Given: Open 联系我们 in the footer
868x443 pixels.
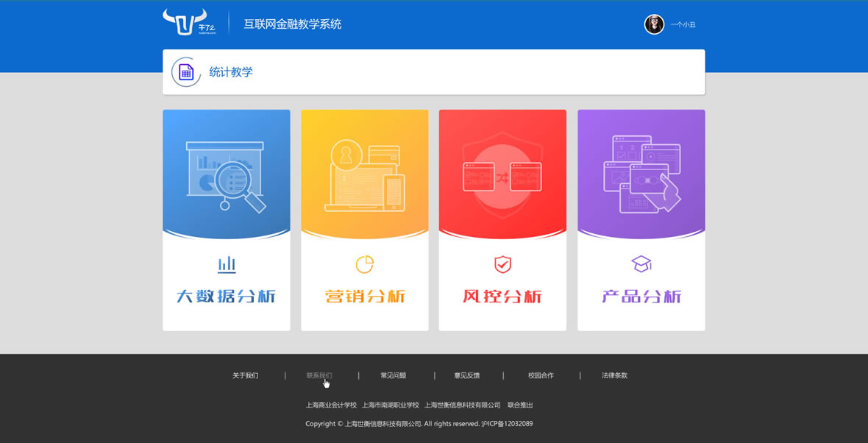Looking at the screenshot, I should 319,375.
